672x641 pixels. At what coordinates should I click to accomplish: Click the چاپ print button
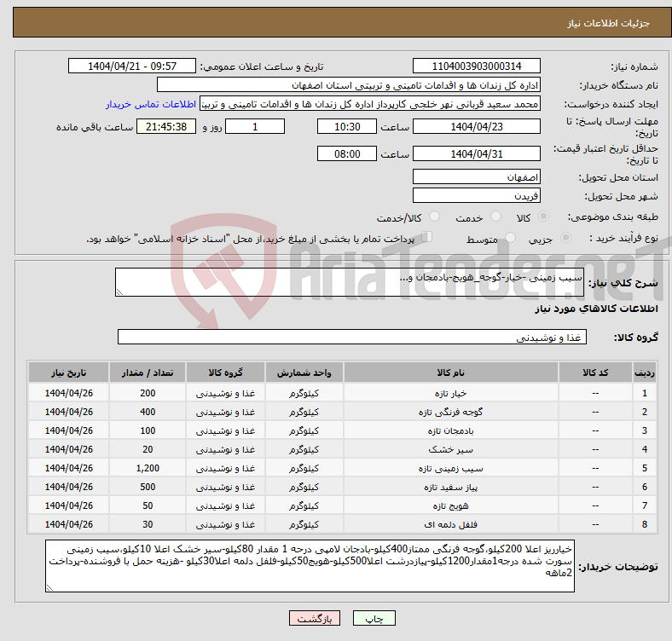(x=374, y=618)
